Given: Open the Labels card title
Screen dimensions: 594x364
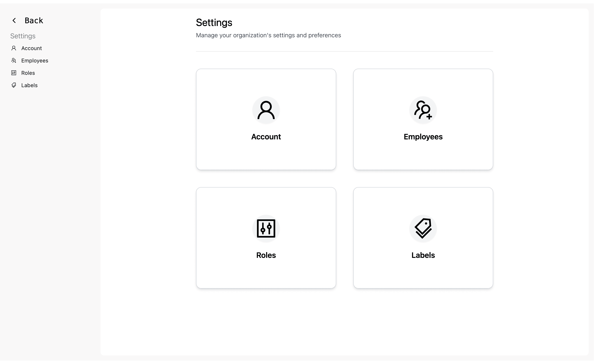Looking at the screenshot, I should click(x=423, y=255).
